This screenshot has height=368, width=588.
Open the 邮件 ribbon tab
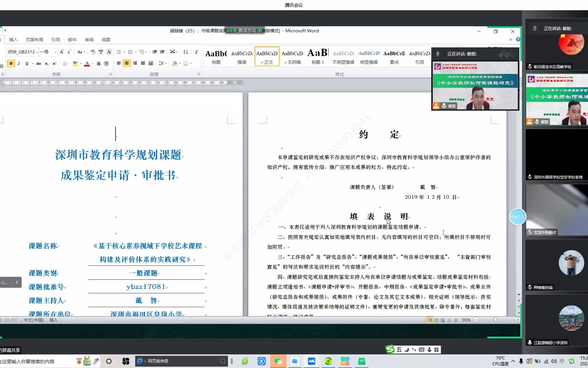[x=72, y=40]
